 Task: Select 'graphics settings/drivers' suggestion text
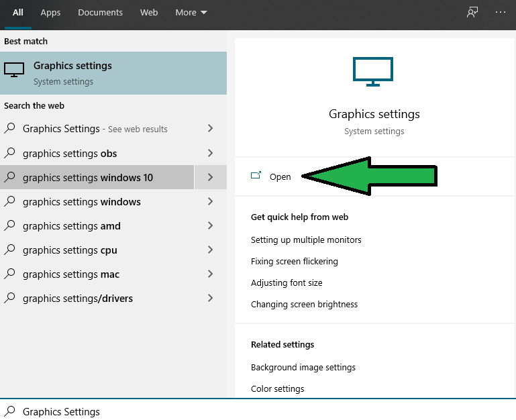[78, 299]
